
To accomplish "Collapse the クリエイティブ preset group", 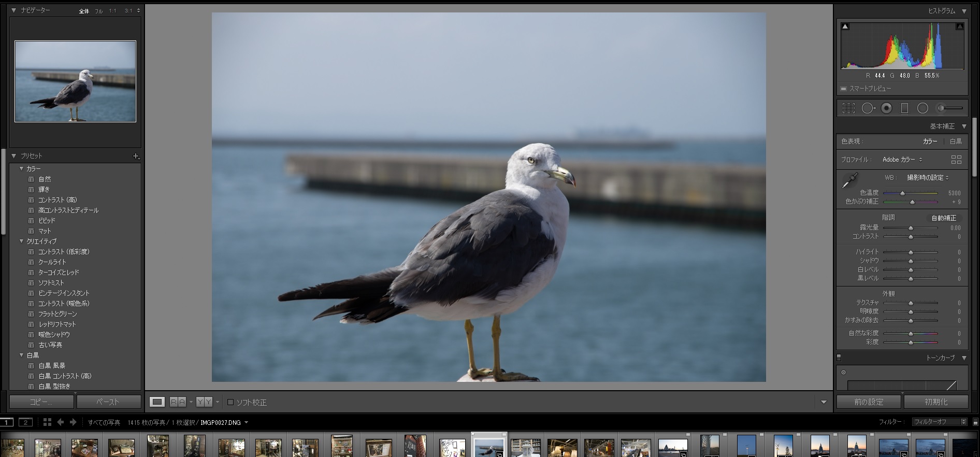I will 22,241.
